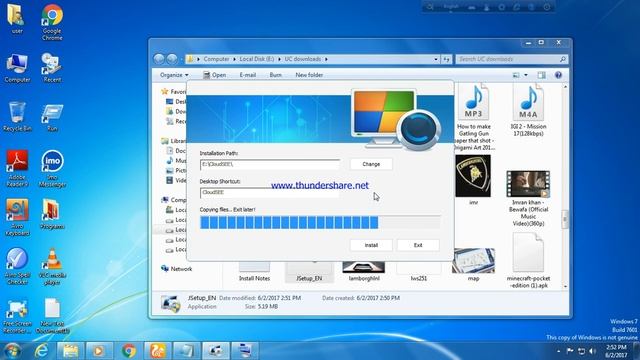Show hidden system tray icons arrow
The height and width of the screenshot is (360, 640).
(x=558, y=351)
